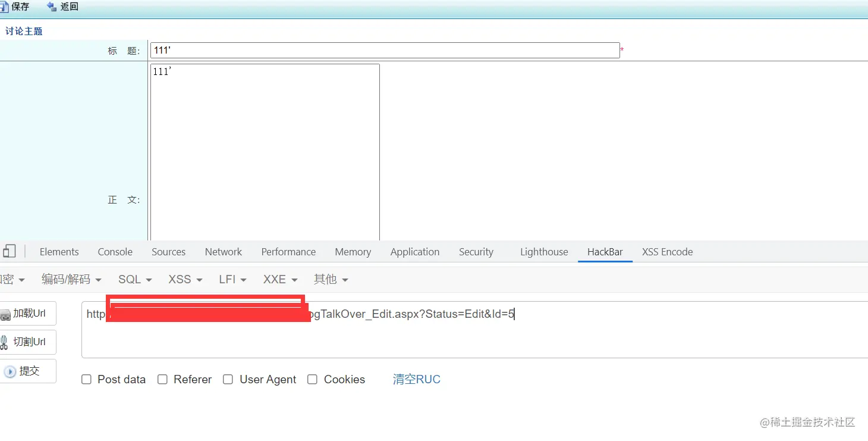Screen dimensions: 868x441
Task: Click the 标题 field label
Action: 124,51
